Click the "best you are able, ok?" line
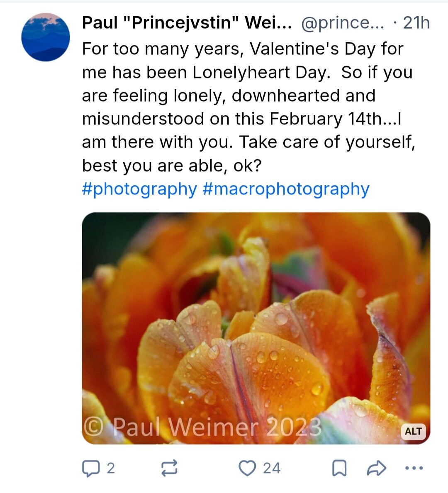 click(x=172, y=166)
